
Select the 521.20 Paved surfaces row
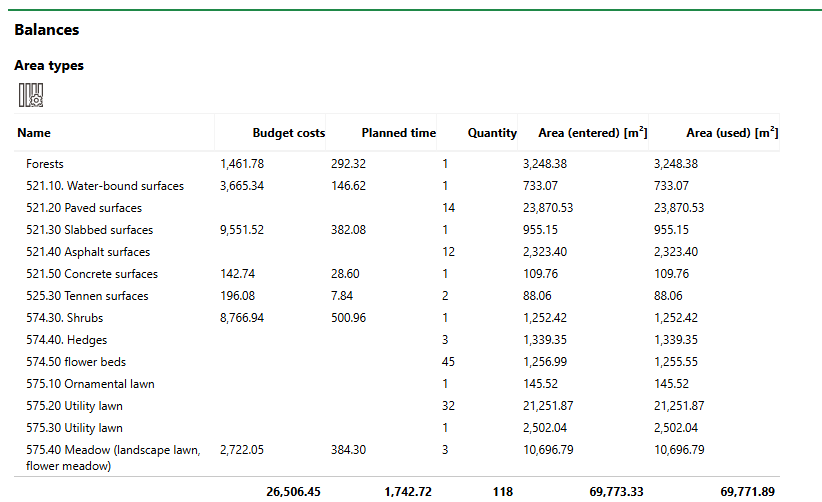[84, 208]
